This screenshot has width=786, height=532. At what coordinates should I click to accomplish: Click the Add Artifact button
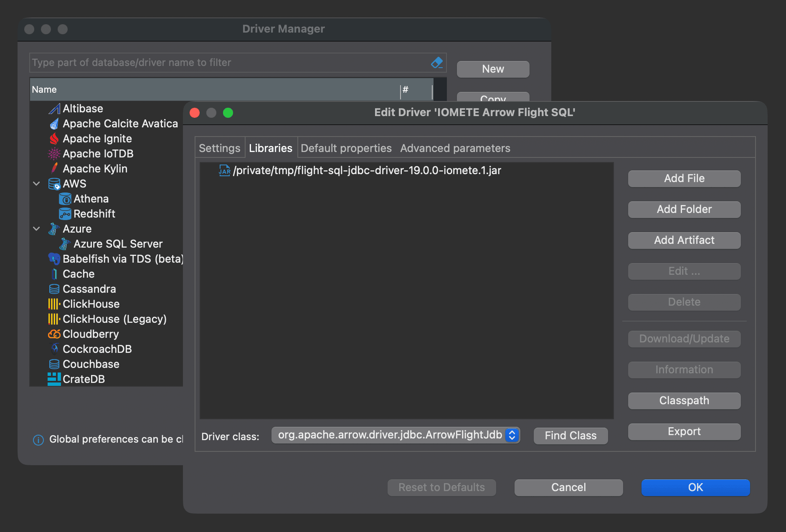tap(684, 240)
